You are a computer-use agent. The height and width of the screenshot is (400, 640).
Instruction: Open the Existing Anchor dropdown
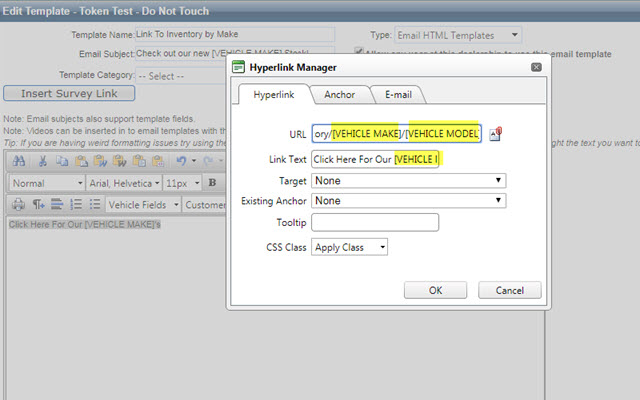pyautogui.click(x=409, y=200)
